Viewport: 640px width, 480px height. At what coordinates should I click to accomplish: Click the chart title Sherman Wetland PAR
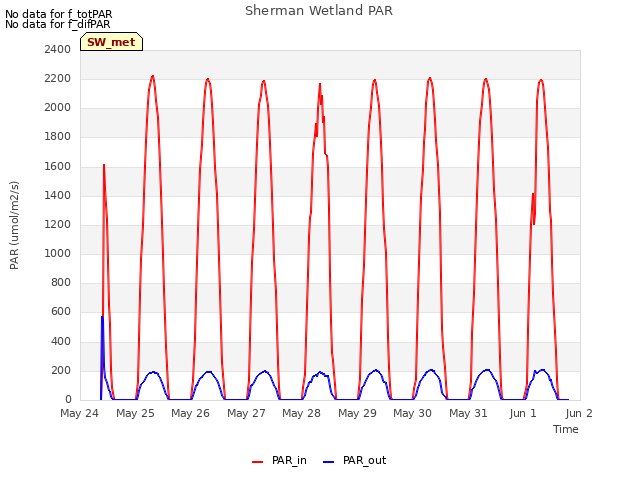tap(319, 11)
